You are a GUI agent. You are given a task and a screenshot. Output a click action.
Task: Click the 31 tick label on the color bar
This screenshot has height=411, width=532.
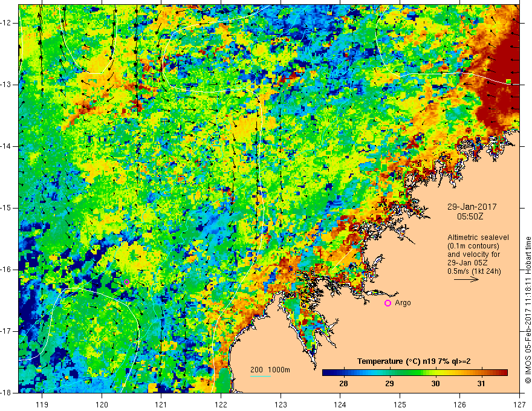click(481, 384)
